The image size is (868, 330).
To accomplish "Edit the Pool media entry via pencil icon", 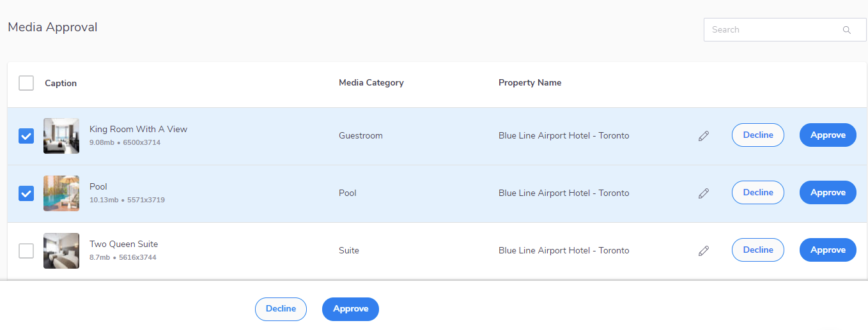I will point(704,193).
